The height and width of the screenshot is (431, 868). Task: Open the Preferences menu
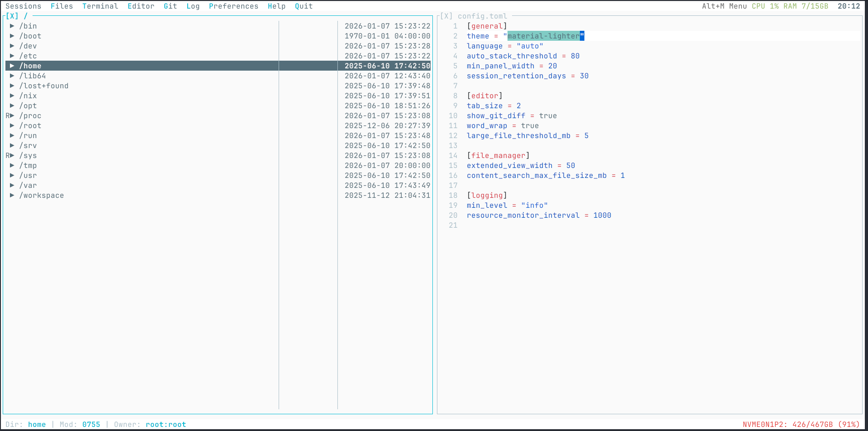tap(233, 6)
